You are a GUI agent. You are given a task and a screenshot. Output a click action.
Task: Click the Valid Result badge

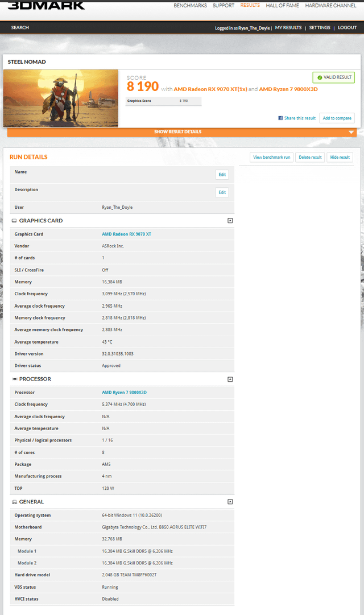click(334, 77)
